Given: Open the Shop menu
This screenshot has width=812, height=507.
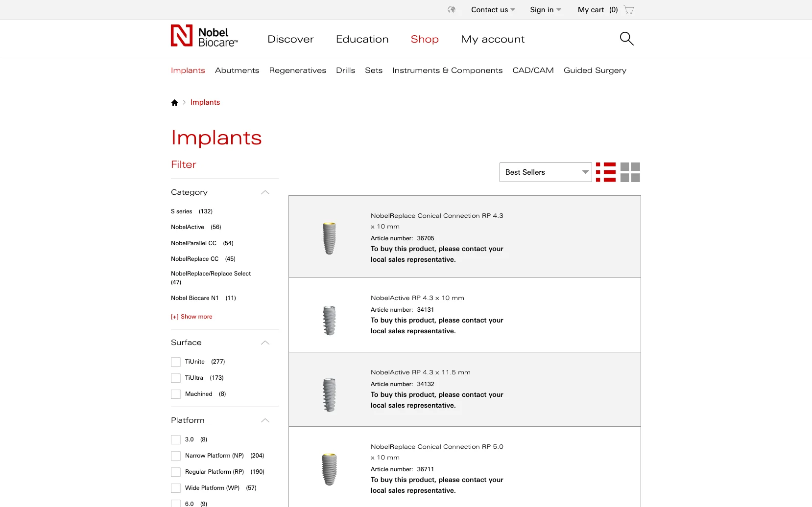Looking at the screenshot, I should (x=425, y=39).
